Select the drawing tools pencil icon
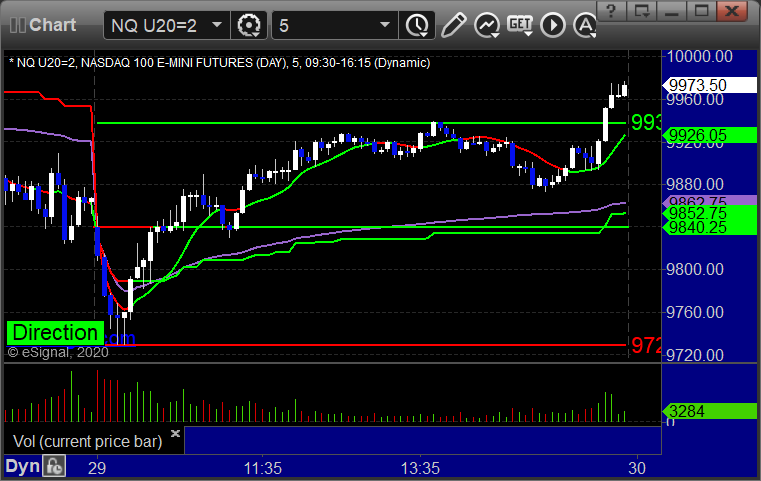This screenshot has width=761, height=481. click(x=453, y=25)
